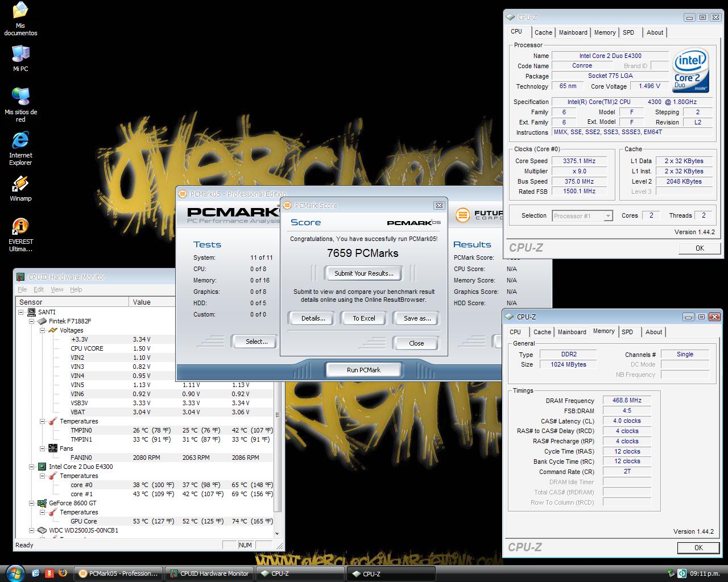Click the Voltages lightning icon
This screenshot has height=582, width=728.
(53, 330)
